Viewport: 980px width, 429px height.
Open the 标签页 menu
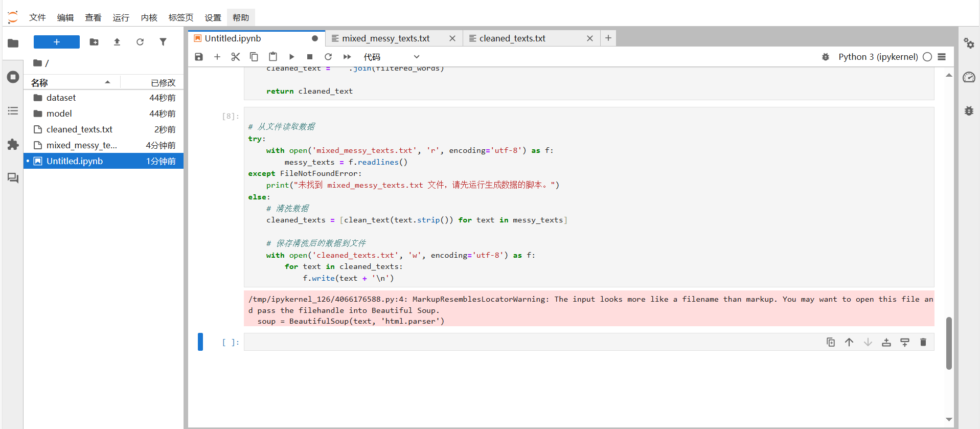(x=181, y=17)
